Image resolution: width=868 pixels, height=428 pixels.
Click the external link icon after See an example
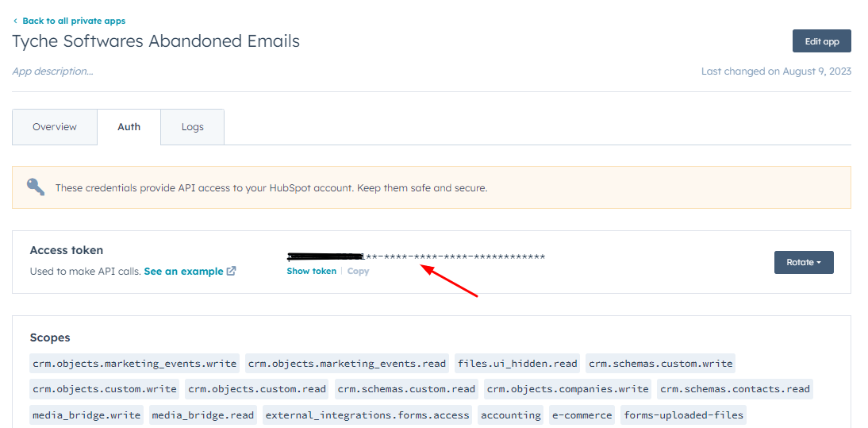tap(232, 272)
